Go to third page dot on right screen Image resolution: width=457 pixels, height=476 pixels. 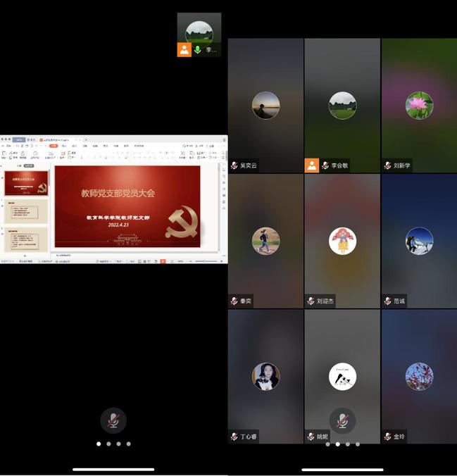(348, 444)
